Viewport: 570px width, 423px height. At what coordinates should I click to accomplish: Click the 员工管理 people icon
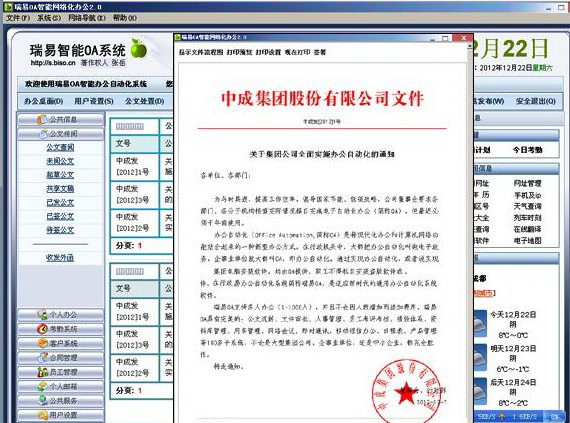pos(43,372)
